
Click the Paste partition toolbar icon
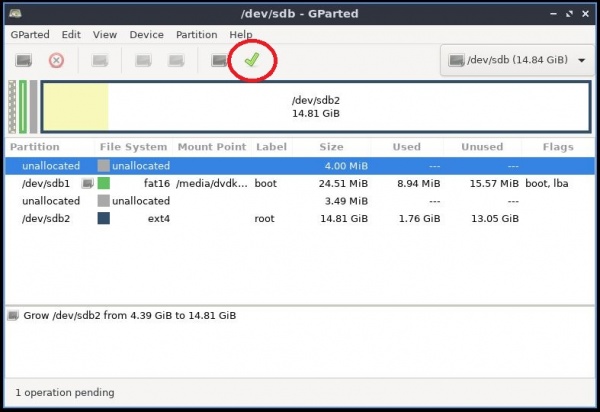click(176, 60)
